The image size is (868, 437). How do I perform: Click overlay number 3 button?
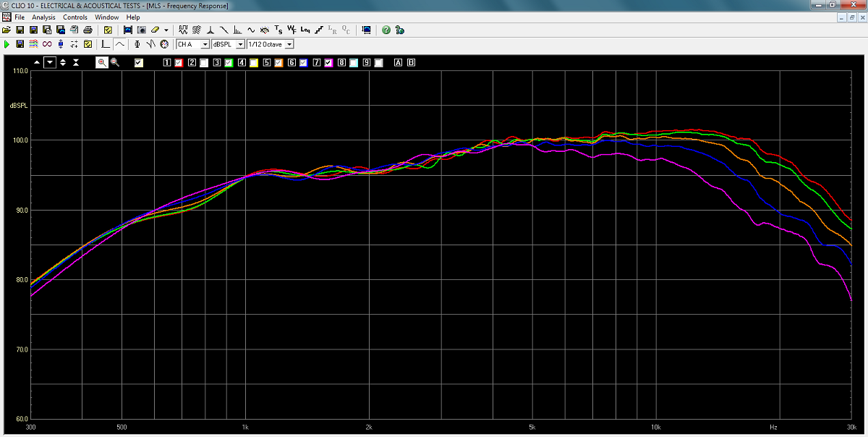216,62
